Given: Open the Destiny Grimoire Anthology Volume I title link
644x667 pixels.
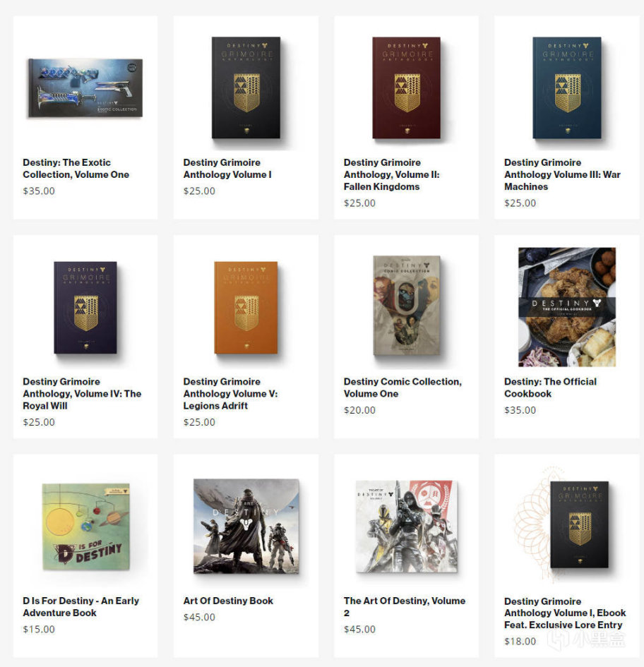Looking at the screenshot, I should tap(227, 169).
